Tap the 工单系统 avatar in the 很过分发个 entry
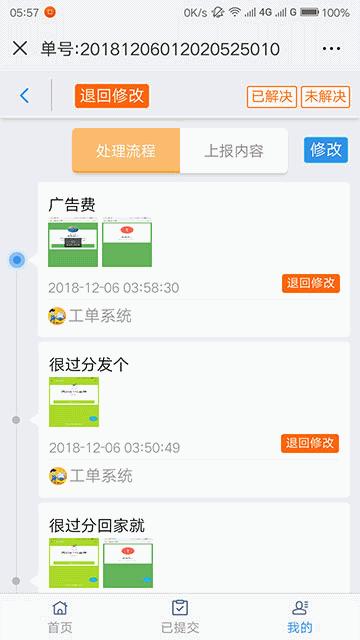The height and width of the screenshot is (640, 360). pos(58,476)
